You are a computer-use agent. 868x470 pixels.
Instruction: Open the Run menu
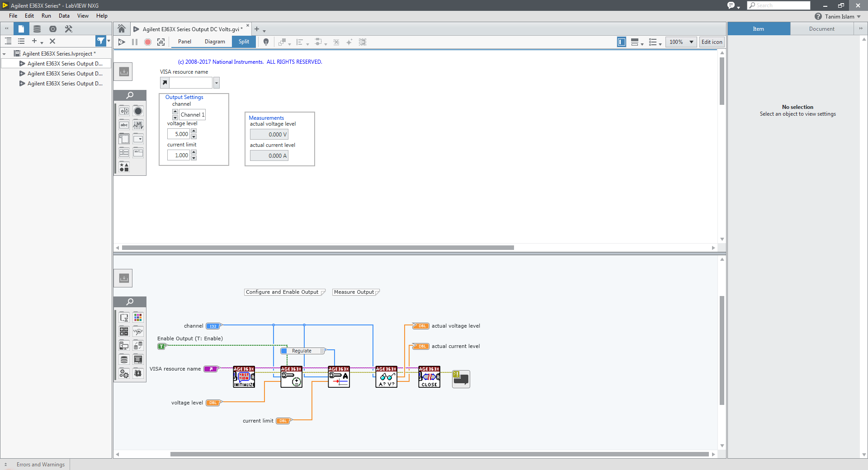46,16
